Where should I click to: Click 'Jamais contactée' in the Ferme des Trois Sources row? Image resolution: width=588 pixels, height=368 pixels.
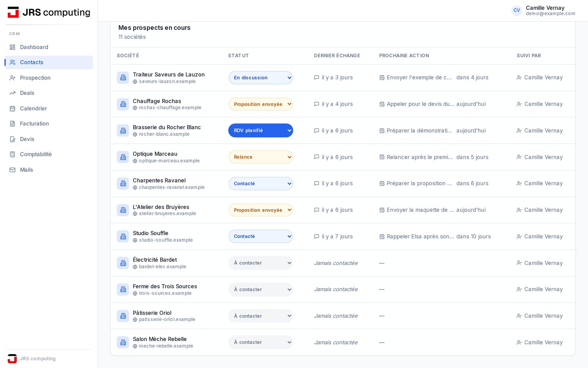(336, 289)
